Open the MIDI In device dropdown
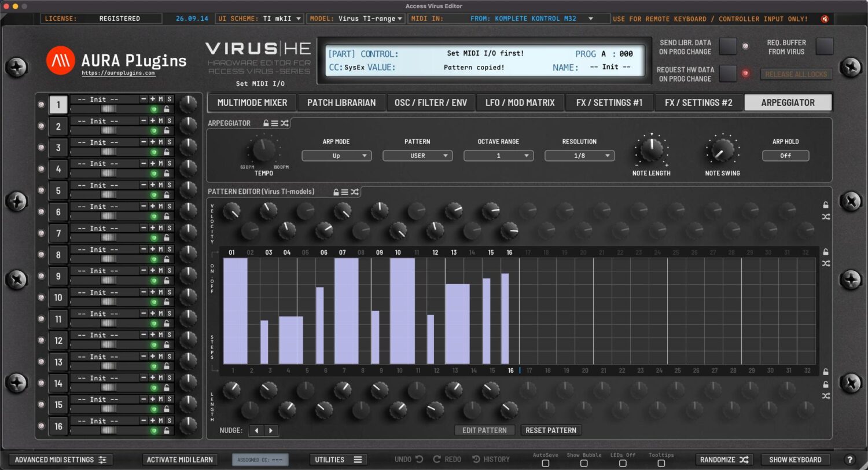This screenshot has width=868, height=470. point(509,19)
